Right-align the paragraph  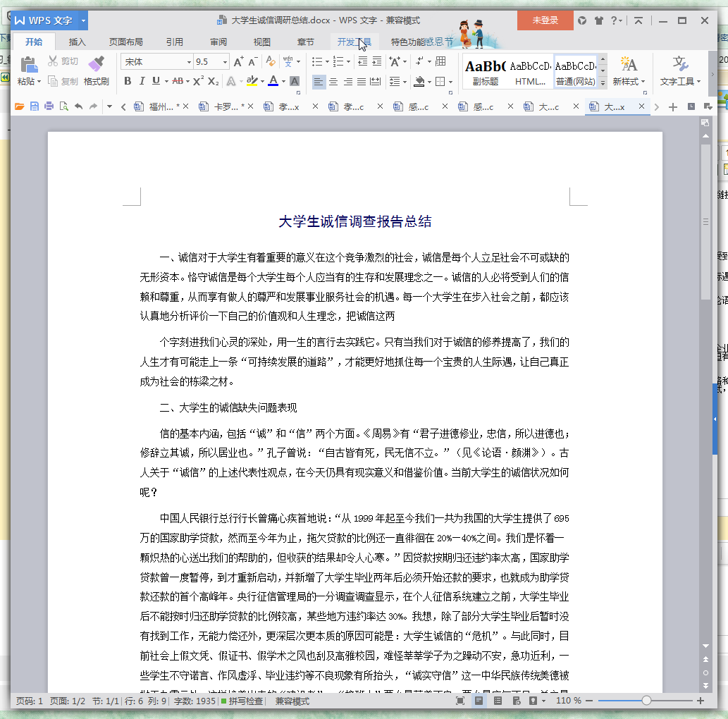347,82
